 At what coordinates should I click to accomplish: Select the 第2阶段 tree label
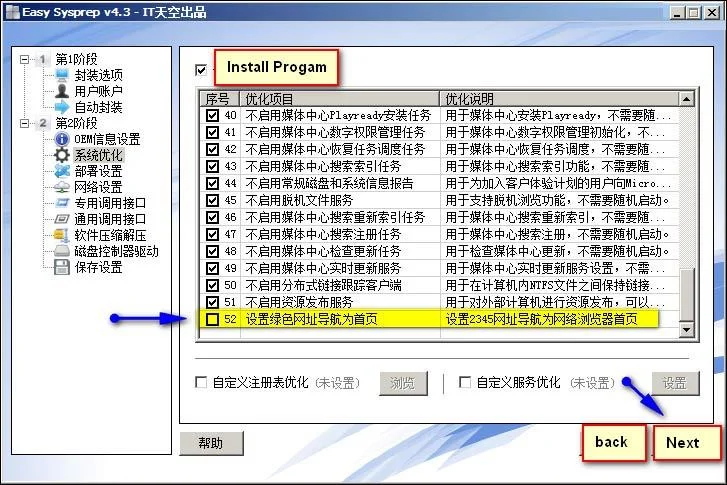pos(77,123)
